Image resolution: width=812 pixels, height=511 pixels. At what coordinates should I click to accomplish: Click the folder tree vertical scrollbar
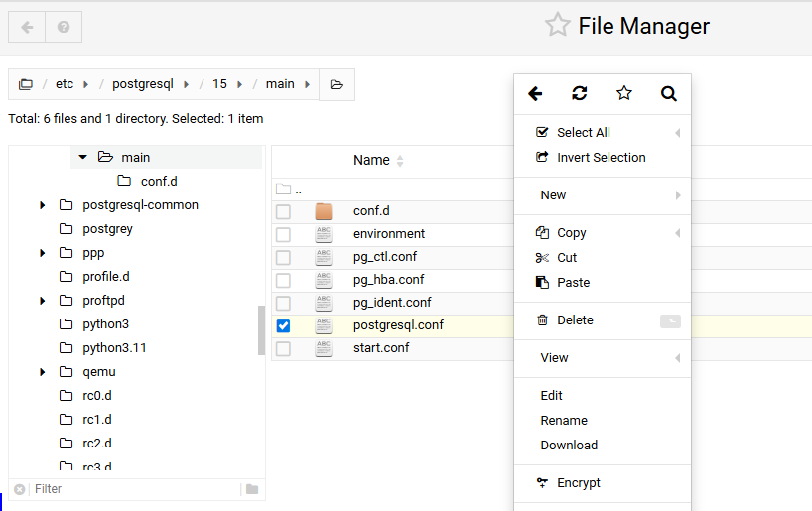(261, 329)
